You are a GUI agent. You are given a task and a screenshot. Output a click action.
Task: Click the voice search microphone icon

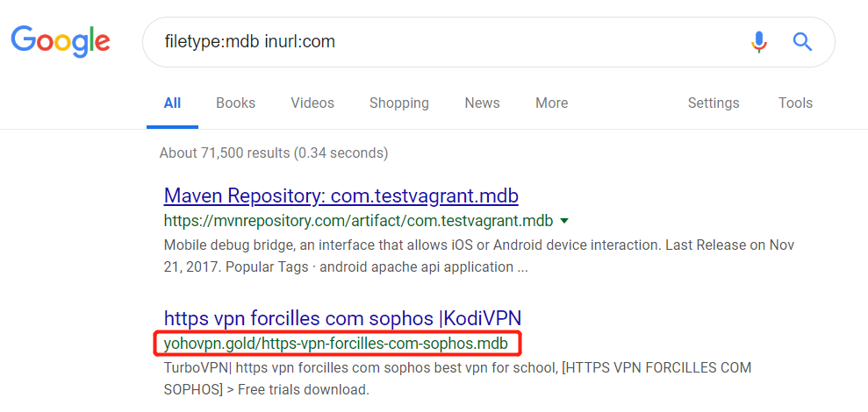pos(759,41)
